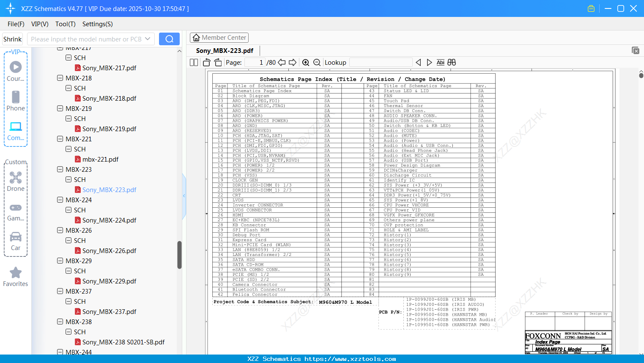Select the highlighted Sony_MBX-223.pdf tree file
The height and width of the screenshot is (363, 644).
pos(109,190)
